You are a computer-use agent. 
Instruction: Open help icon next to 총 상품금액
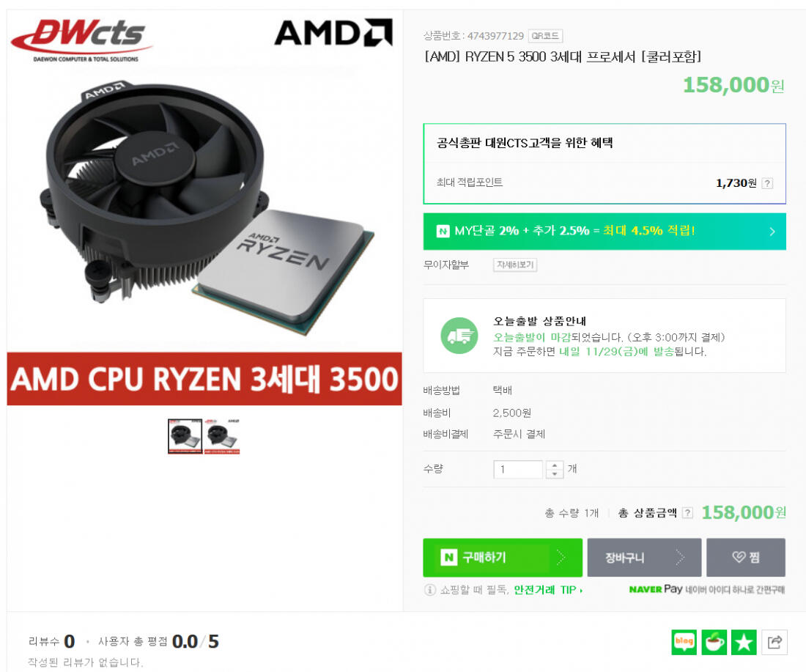[687, 513]
